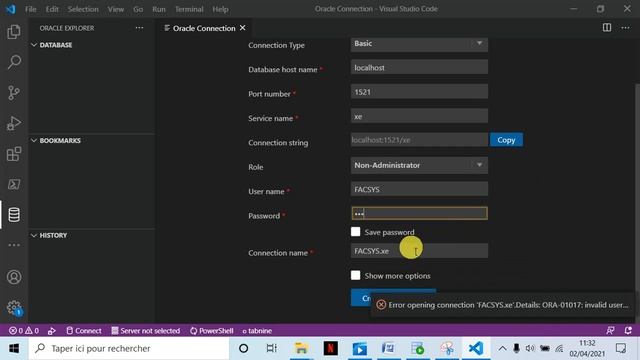Click tabnine status bar item

coord(257,331)
